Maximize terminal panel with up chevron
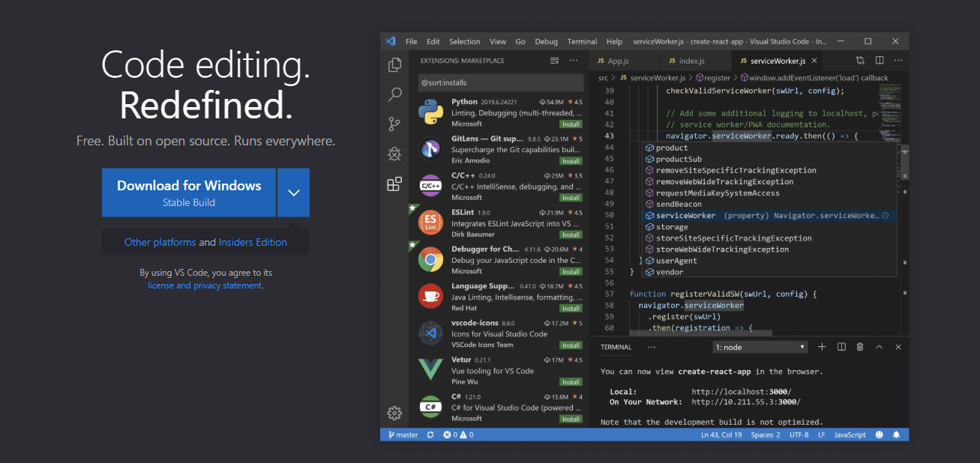 [x=880, y=347]
